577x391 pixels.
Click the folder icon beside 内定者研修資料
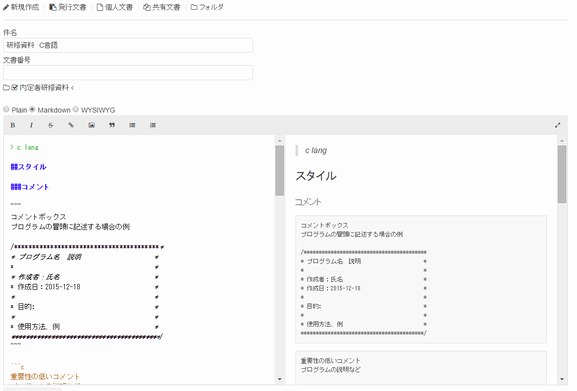coord(6,88)
